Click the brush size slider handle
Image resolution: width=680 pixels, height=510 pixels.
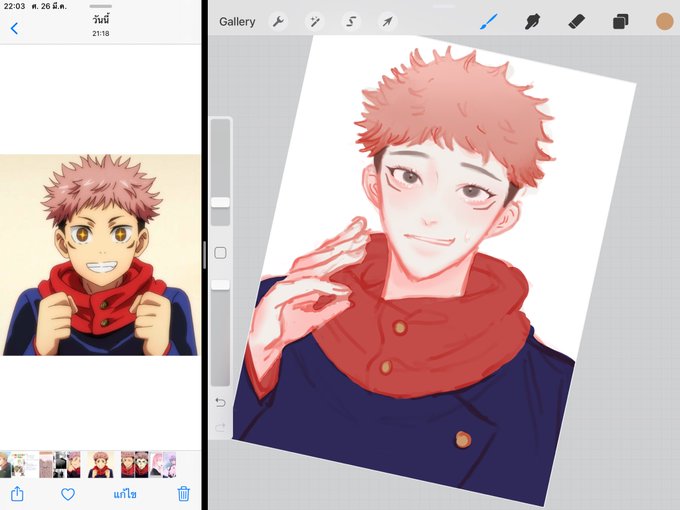pos(220,203)
